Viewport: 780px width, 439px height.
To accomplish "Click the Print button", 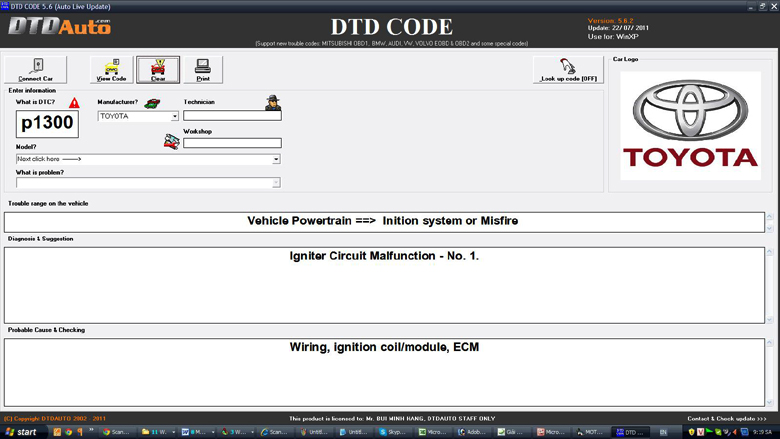I will tap(203, 70).
